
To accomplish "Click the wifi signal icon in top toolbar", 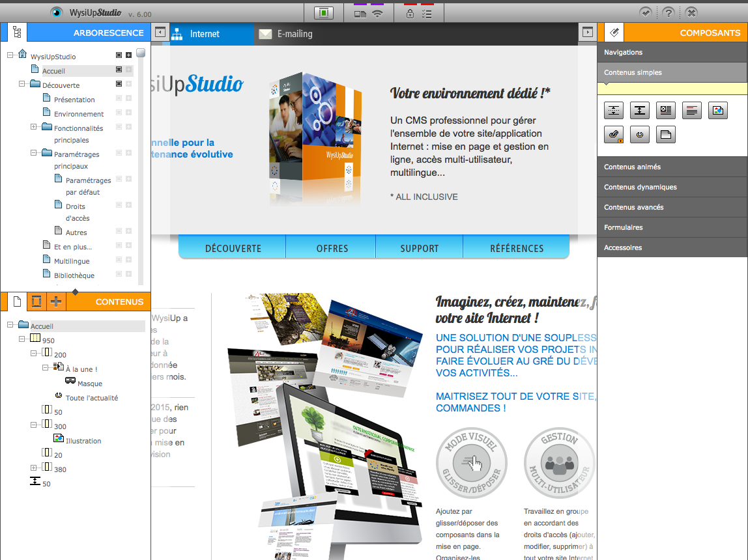I will (377, 13).
